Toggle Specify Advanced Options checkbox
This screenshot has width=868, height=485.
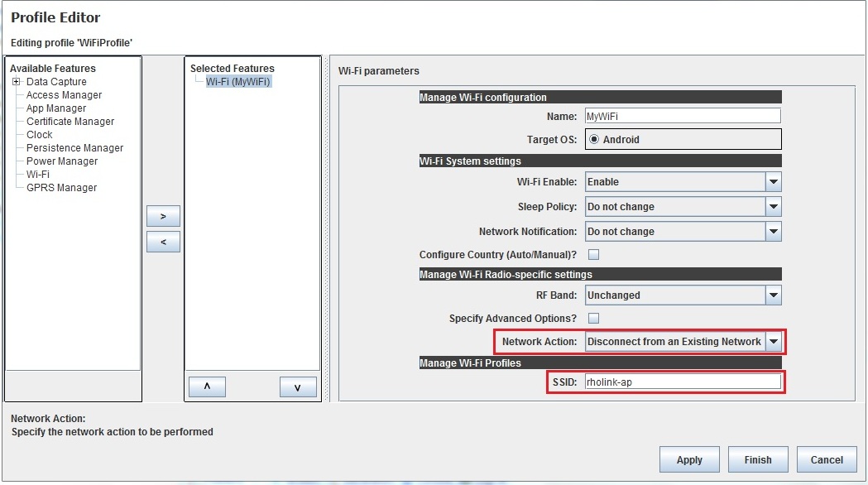pyautogui.click(x=593, y=318)
